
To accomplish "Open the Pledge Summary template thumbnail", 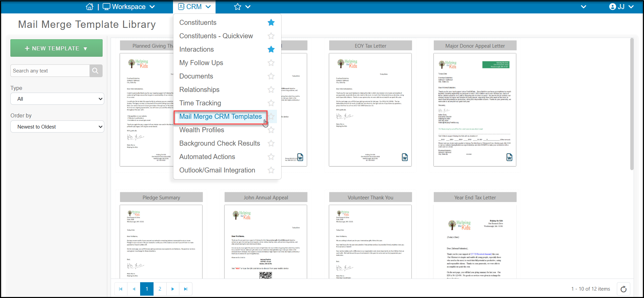I will click(x=161, y=242).
